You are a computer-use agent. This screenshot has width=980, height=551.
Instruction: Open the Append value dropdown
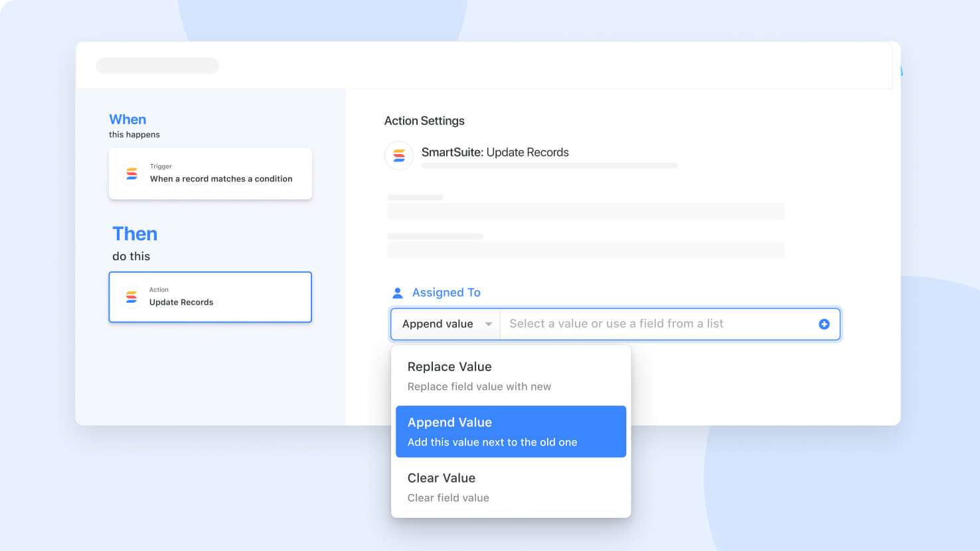pos(446,324)
